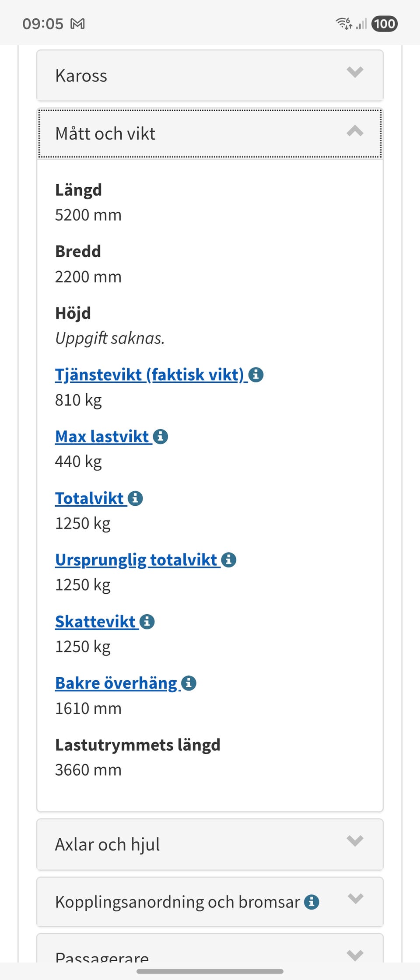Tap the info icon beside Tjänstevikt
Screen dimensions: 420x980
(x=256, y=375)
